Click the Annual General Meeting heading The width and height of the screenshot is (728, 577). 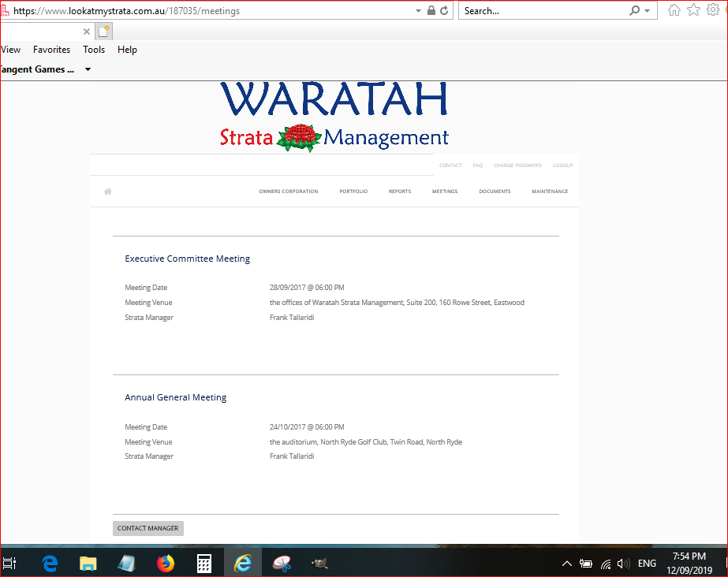176,397
